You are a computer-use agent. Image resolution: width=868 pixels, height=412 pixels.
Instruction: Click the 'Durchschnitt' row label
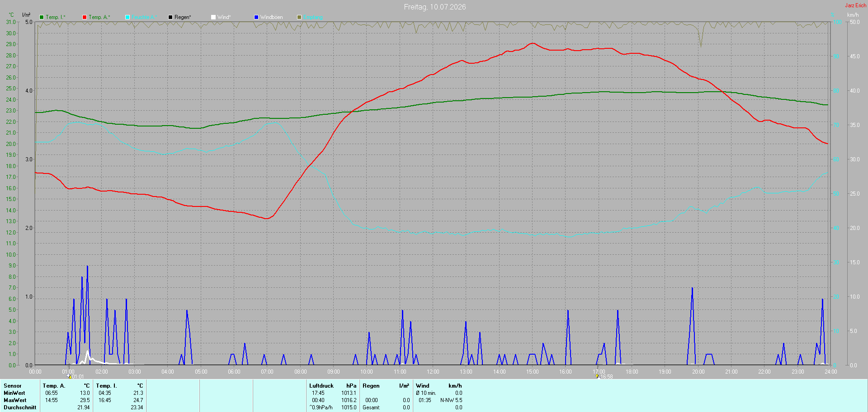coord(20,407)
